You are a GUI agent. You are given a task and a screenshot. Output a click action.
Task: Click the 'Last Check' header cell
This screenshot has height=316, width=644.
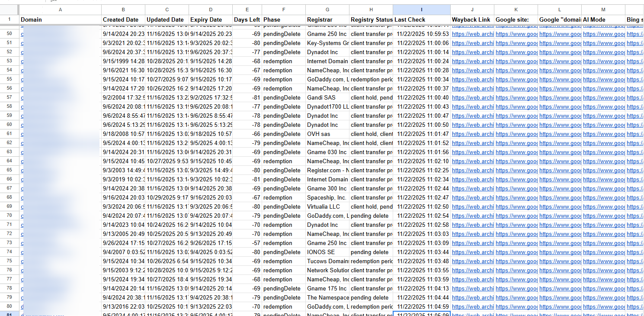point(422,19)
